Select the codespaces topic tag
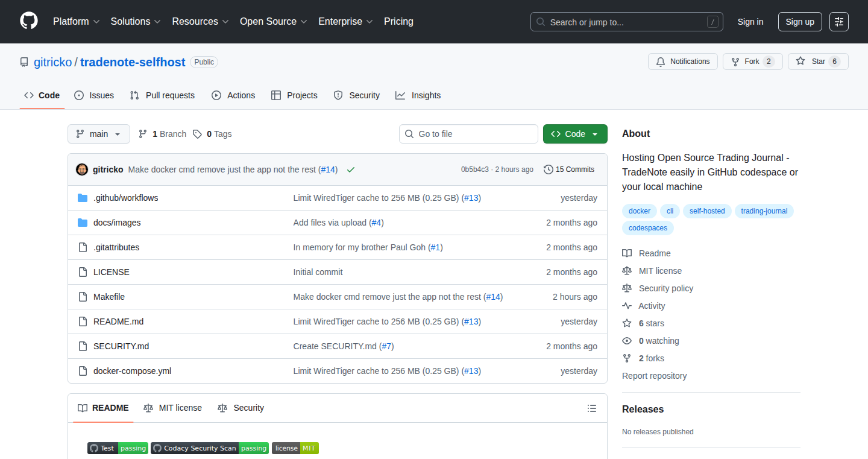This screenshot has height=459, width=868. coord(648,228)
